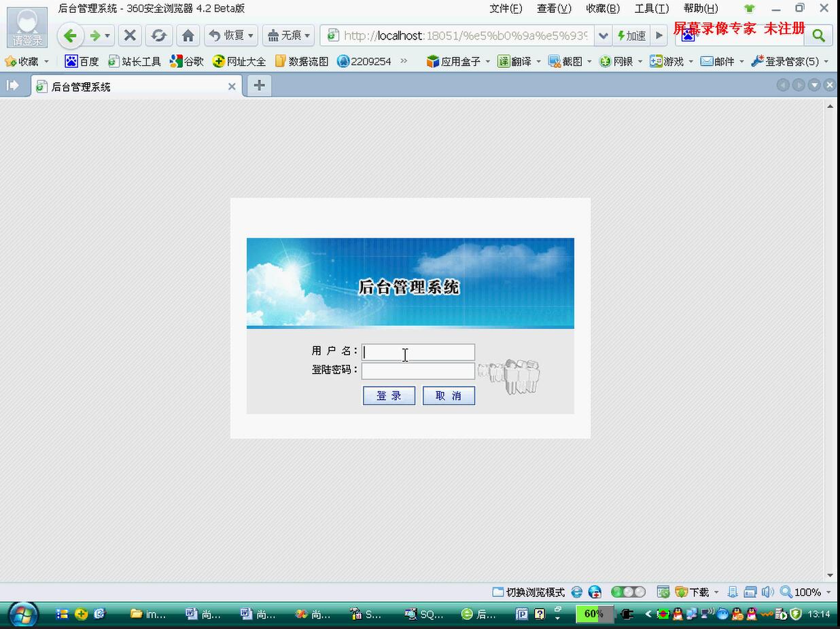The image size is (840, 629).
Task: Close the 后台管理系统 tab
Action: (x=232, y=86)
